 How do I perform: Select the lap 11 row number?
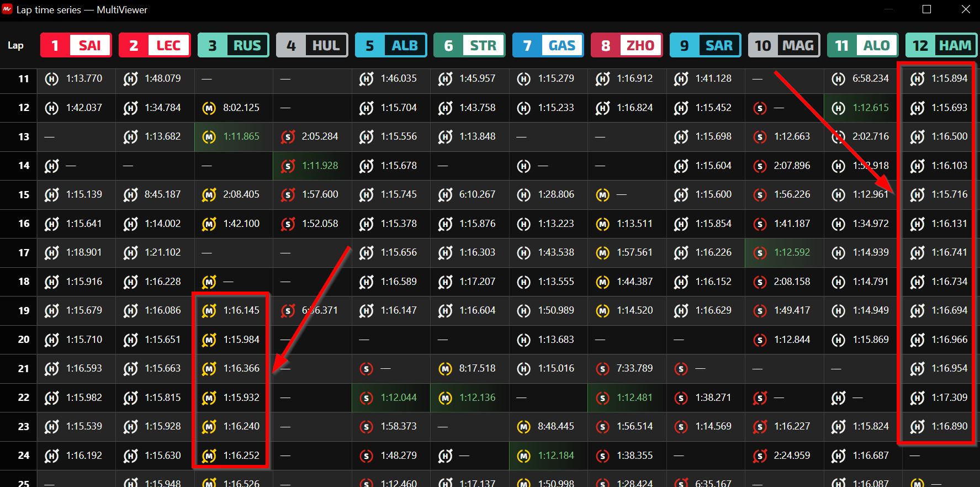coord(23,79)
